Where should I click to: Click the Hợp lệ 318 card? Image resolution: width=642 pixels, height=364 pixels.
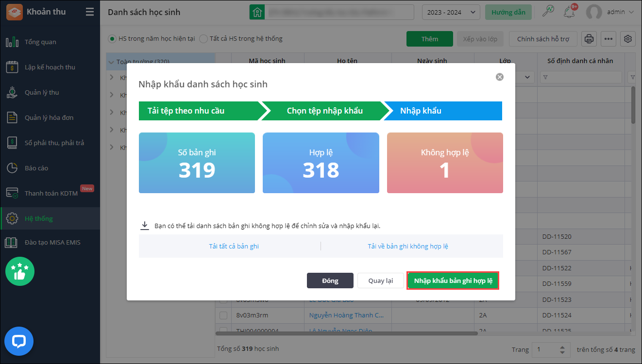tap(321, 163)
